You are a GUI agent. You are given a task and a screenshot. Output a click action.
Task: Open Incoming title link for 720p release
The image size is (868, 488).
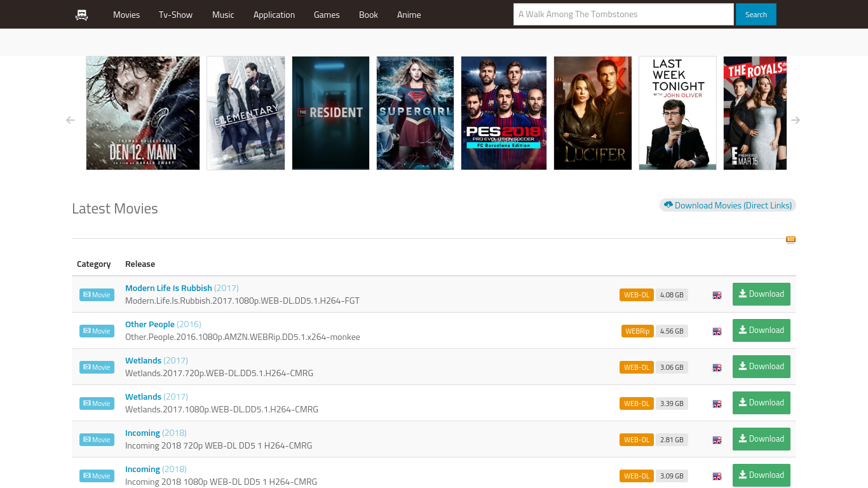[142, 433]
